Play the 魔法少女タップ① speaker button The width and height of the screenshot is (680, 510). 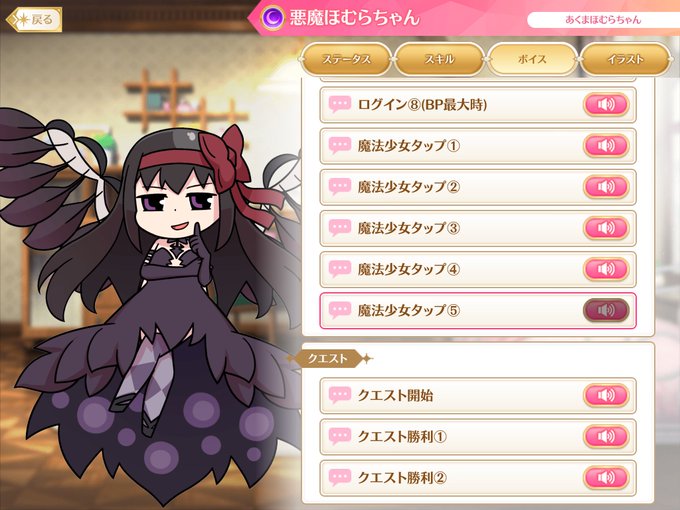[606, 146]
